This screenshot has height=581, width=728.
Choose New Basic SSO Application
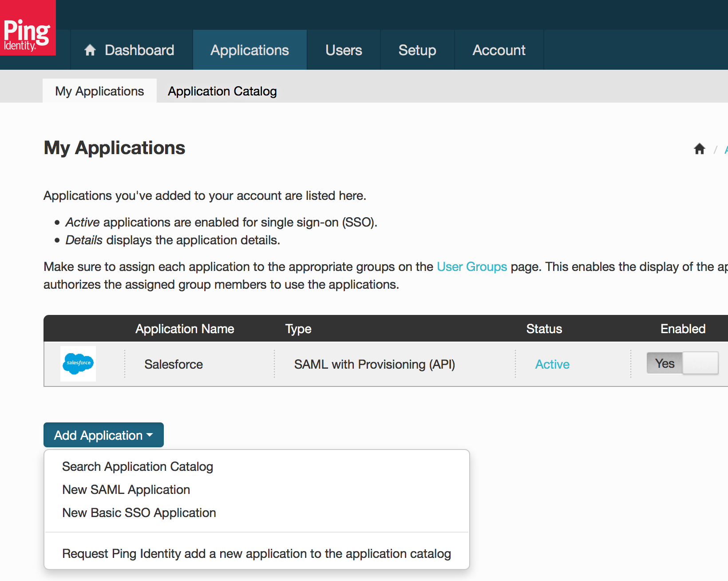point(138,513)
